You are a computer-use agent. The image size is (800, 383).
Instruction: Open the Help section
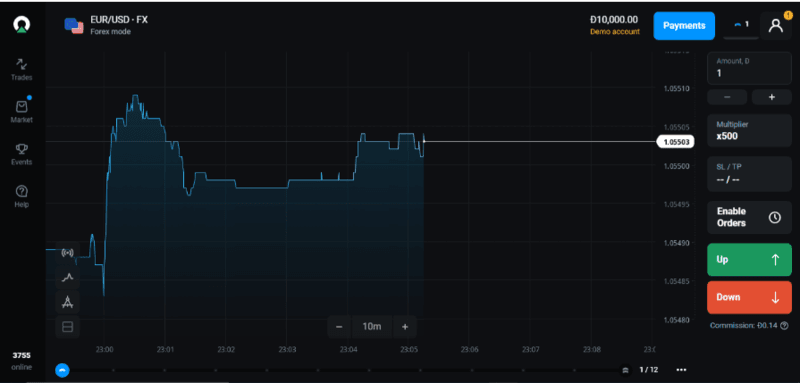point(21,196)
